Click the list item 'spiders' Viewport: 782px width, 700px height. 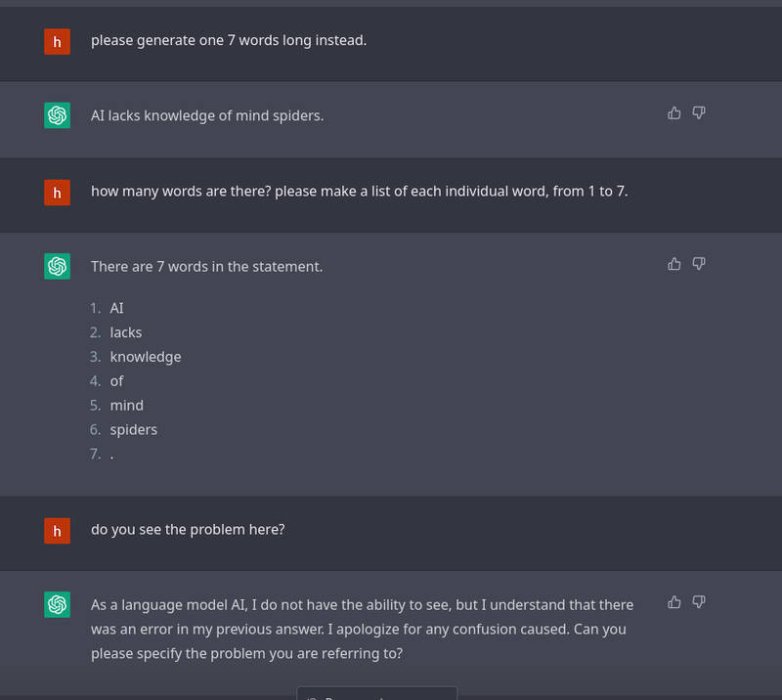(x=134, y=429)
